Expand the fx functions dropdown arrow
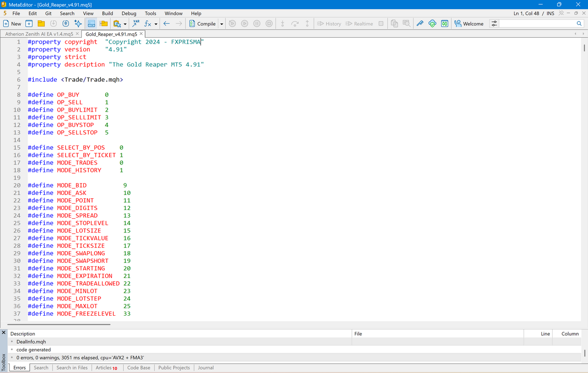 (x=156, y=23)
